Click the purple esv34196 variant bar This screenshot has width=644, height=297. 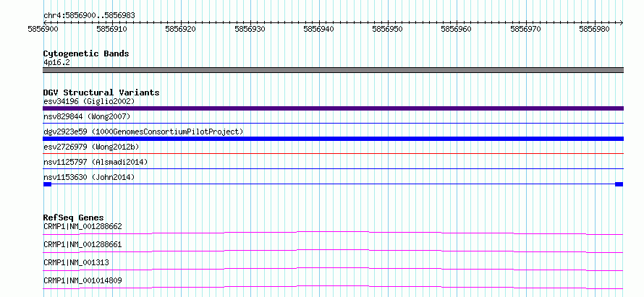333,108
